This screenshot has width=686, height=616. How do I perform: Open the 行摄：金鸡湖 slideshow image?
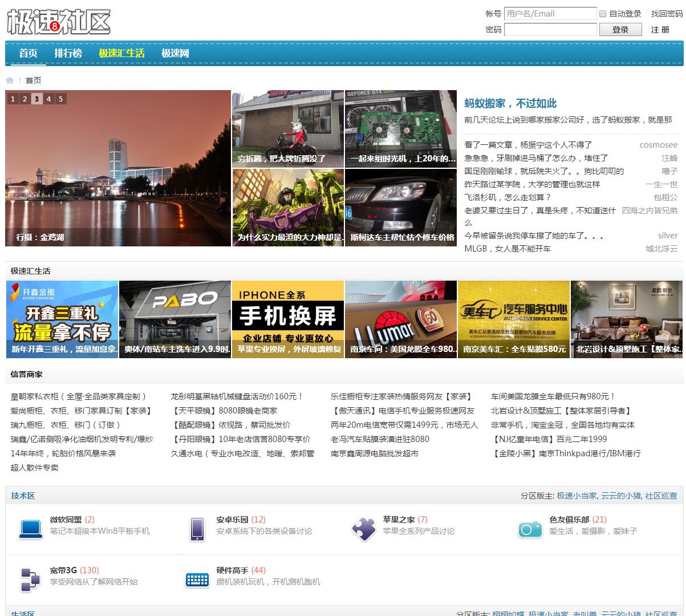click(118, 168)
